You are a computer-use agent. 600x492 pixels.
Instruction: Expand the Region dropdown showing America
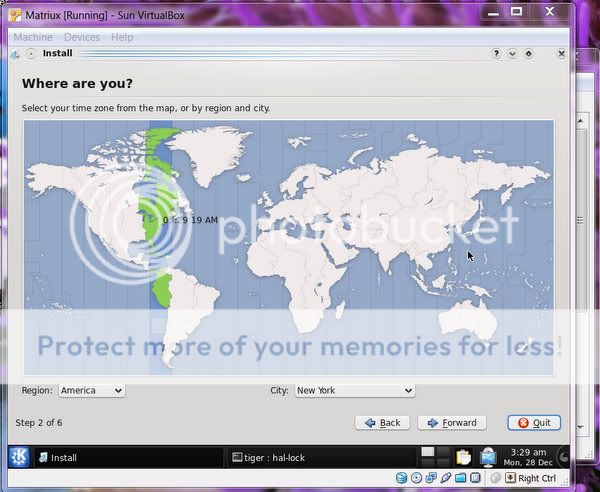(x=92, y=391)
